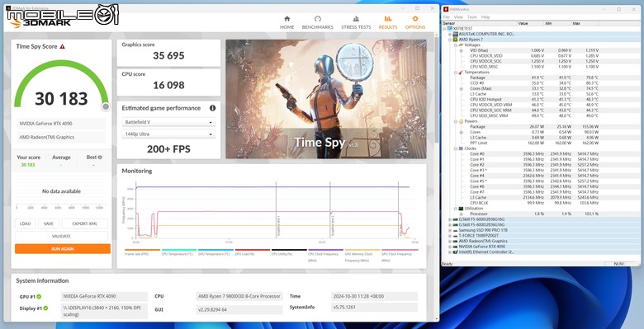Click the HWMonitor title bar app icon
The width and height of the screenshot is (644, 329).
coord(446,9)
